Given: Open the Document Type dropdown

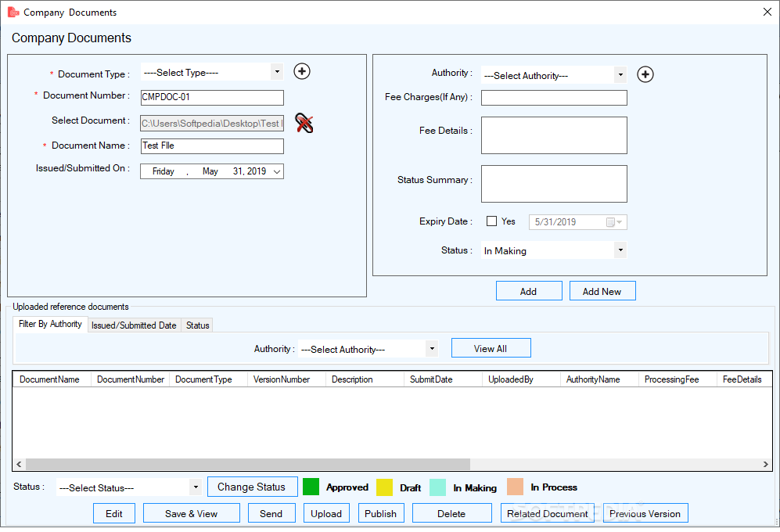Looking at the screenshot, I should tap(277, 72).
